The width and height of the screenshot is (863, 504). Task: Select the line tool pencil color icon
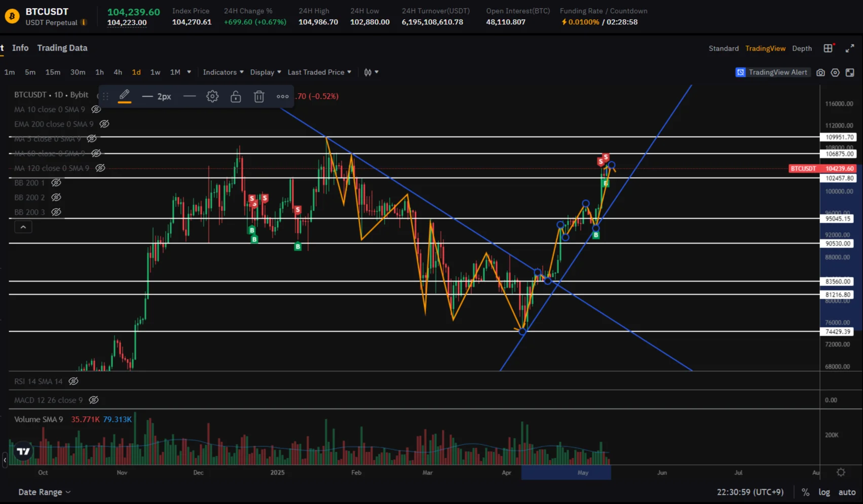pyautogui.click(x=125, y=96)
